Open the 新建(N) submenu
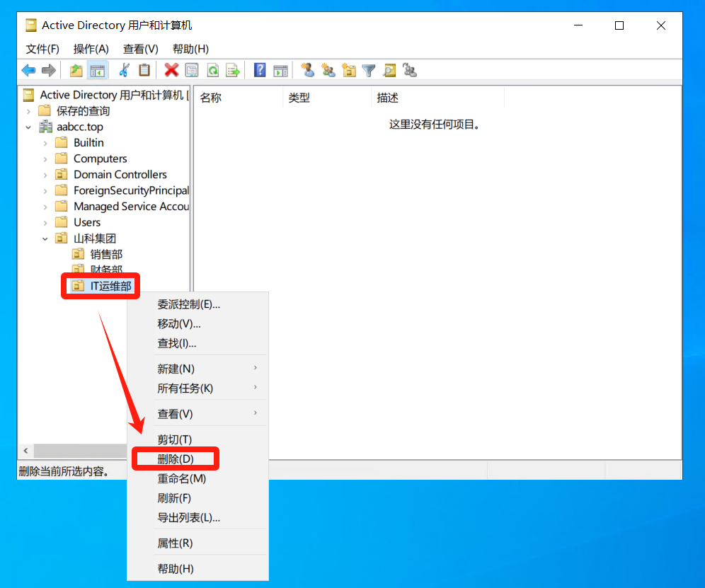The height and width of the screenshot is (588, 705). 176,369
